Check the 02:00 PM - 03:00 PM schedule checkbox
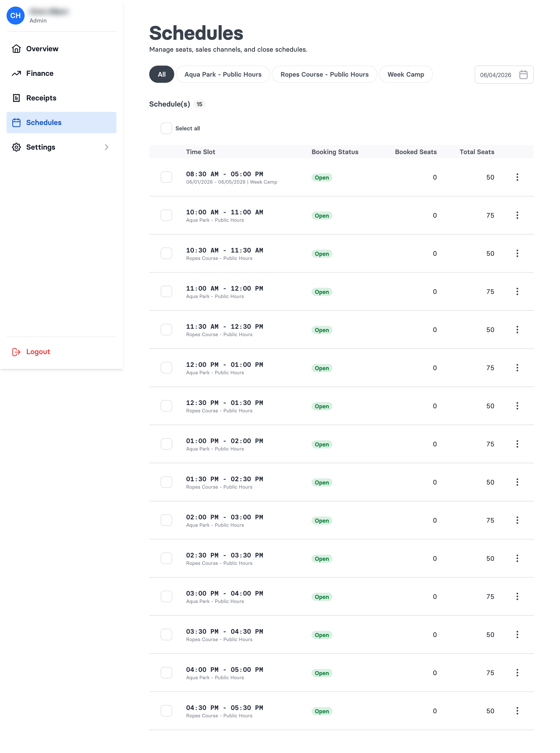 (x=166, y=520)
